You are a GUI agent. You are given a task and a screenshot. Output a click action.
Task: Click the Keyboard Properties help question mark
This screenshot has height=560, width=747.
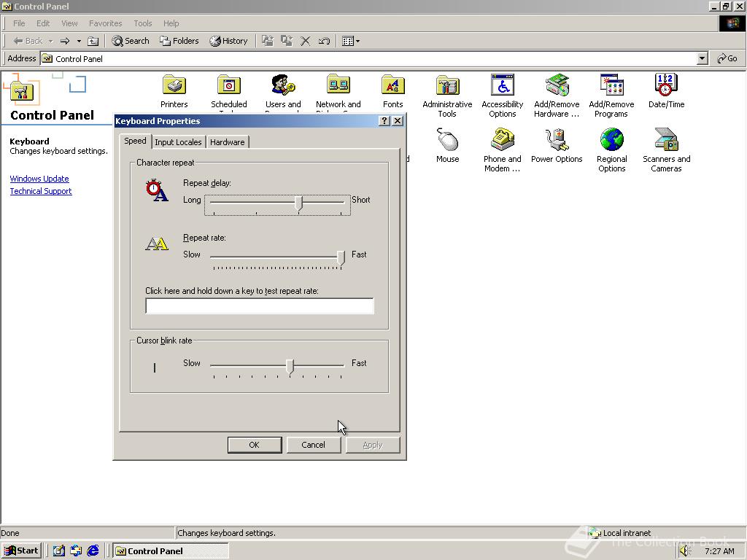point(384,121)
